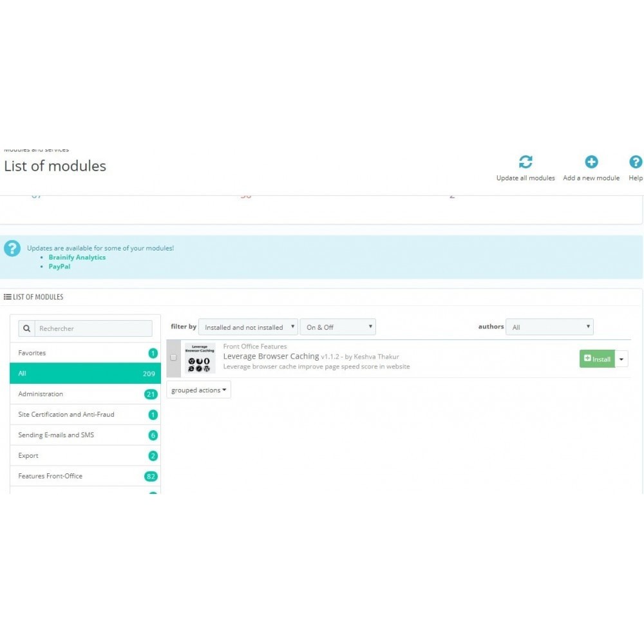
Task: Open the Help question mark icon
Action: 636,162
